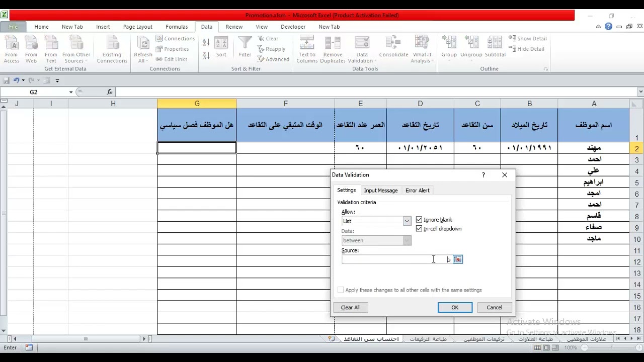Viewport: 644px width, 362px height.
Task: Click the range selector icon beside Source
Action: tap(457, 259)
